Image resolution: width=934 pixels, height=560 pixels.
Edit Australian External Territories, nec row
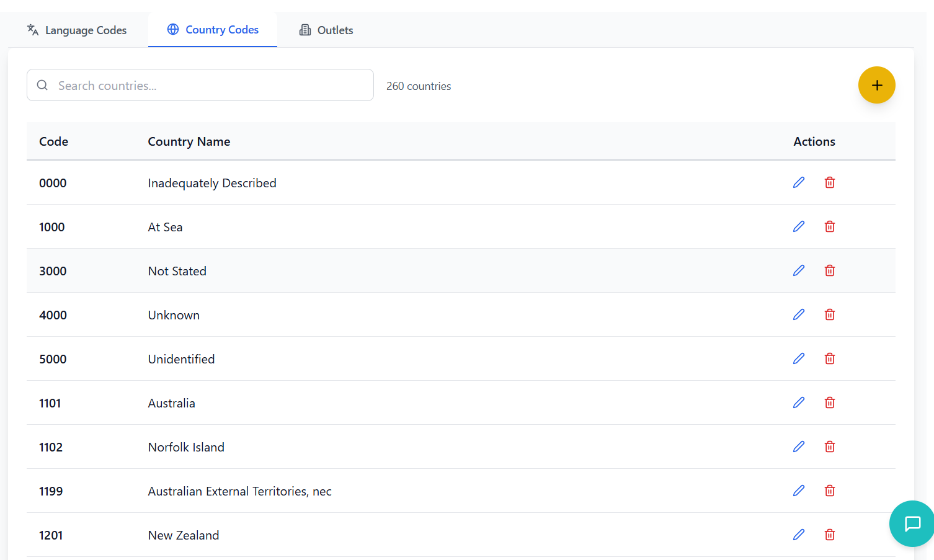pyautogui.click(x=799, y=491)
